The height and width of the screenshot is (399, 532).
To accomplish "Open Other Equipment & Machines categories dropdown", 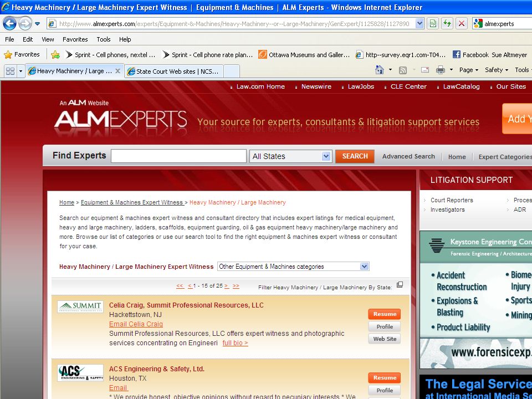I will (x=293, y=267).
